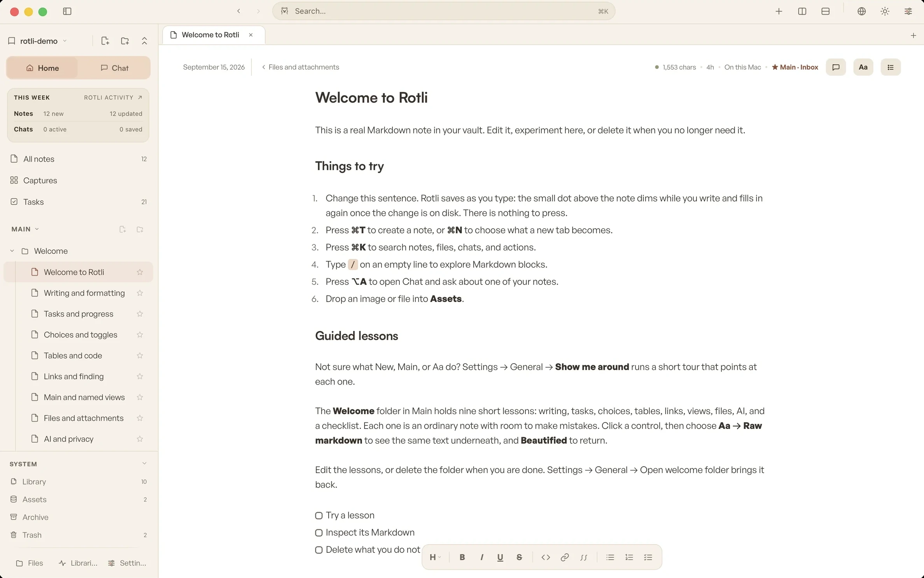Star the Welcome to Rotli note
Image resolution: width=924 pixels, height=578 pixels.
pos(140,272)
